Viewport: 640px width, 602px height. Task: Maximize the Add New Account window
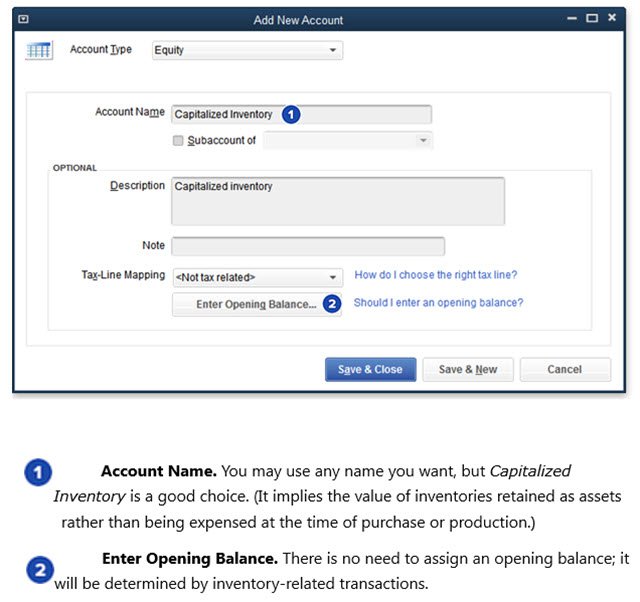coord(591,19)
